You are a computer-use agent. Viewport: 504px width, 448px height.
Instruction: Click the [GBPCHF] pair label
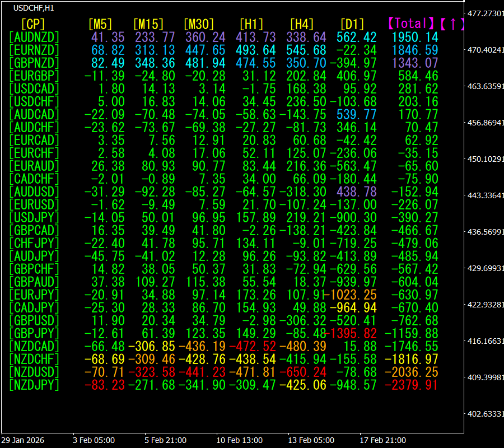[34, 269]
